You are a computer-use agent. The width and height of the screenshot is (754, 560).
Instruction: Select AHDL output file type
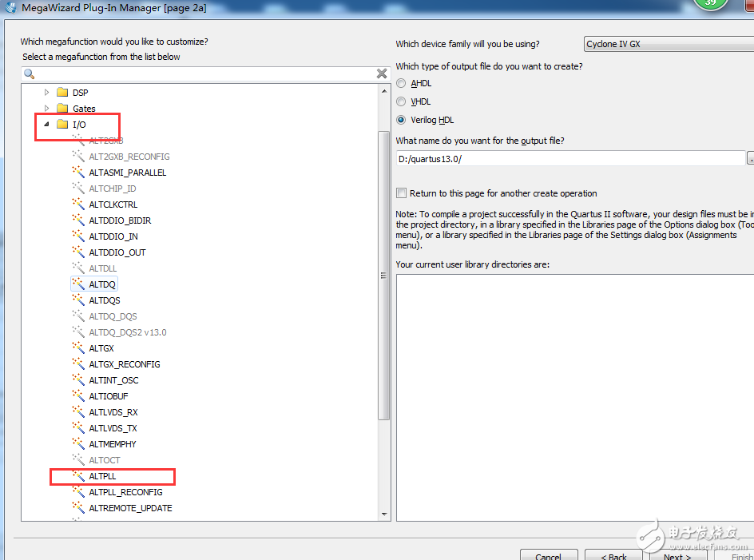401,83
